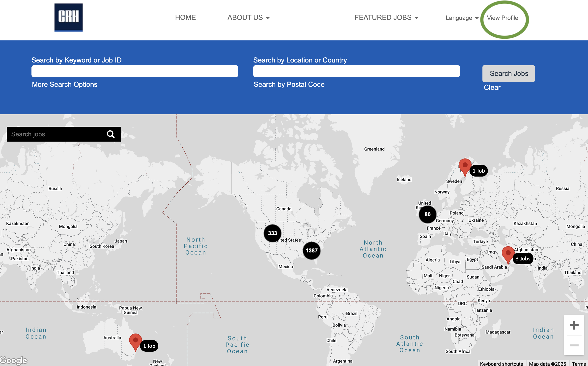The image size is (588, 366).
Task: Click the CRH logo
Action: 69,17
